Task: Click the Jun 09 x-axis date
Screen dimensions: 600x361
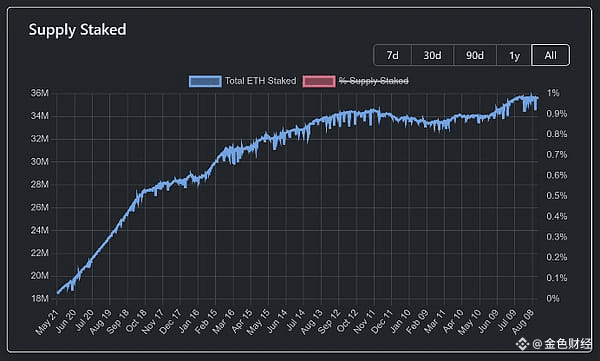Action: [488, 322]
